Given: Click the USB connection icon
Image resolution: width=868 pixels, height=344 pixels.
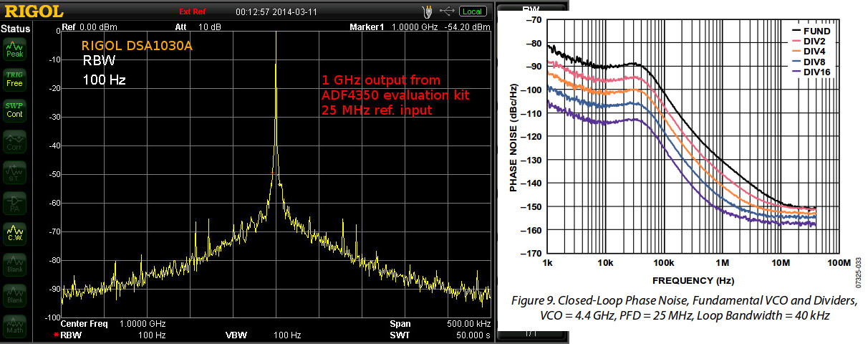Looking at the screenshot, I should pyautogui.click(x=447, y=11).
